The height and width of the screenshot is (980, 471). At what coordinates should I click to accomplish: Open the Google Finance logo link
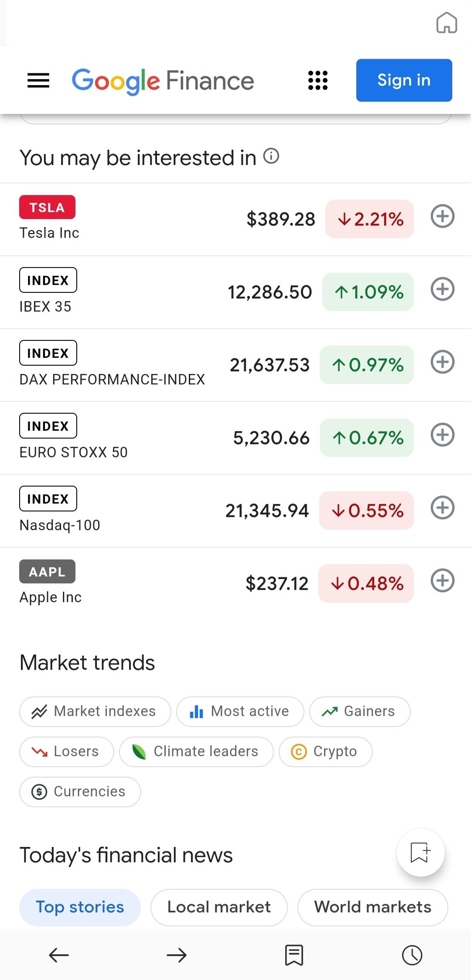[x=163, y=81]
